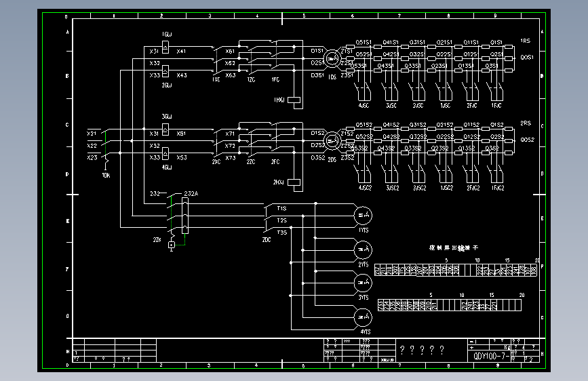588x381 pixels.
Task: Click the X43 terminal label
Action: tap(182, 75)
